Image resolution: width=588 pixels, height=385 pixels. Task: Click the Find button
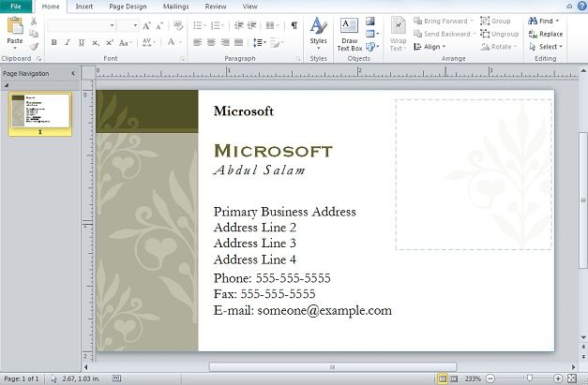click(543, 21)
